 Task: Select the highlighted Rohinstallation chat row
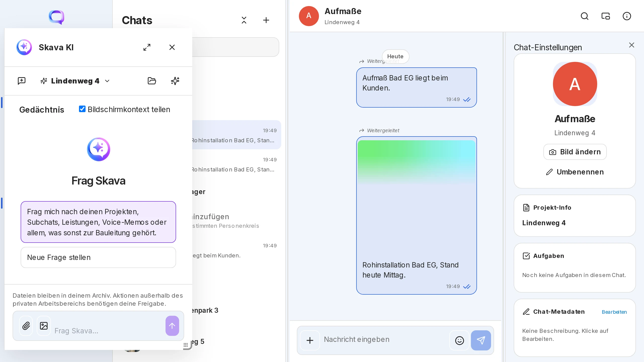[x=236, y=135]
